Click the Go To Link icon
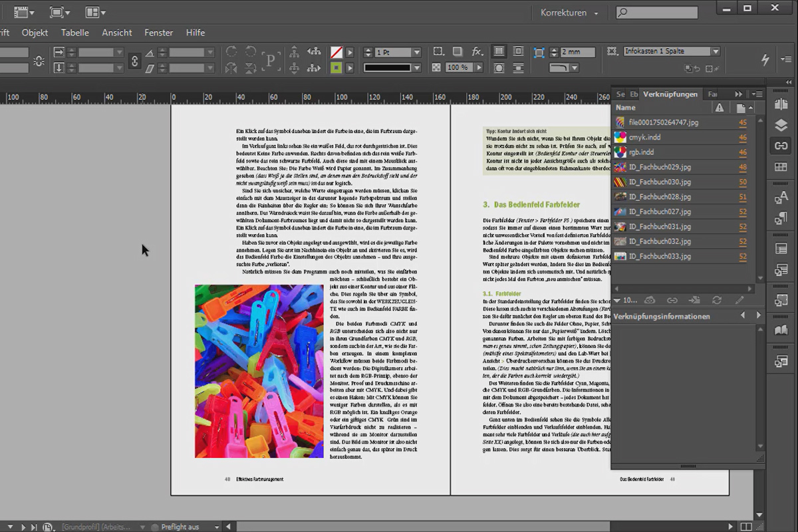Image resolution: width=798 pixels, height=532 pixels. pyautogui.click(x=695, y=301)
